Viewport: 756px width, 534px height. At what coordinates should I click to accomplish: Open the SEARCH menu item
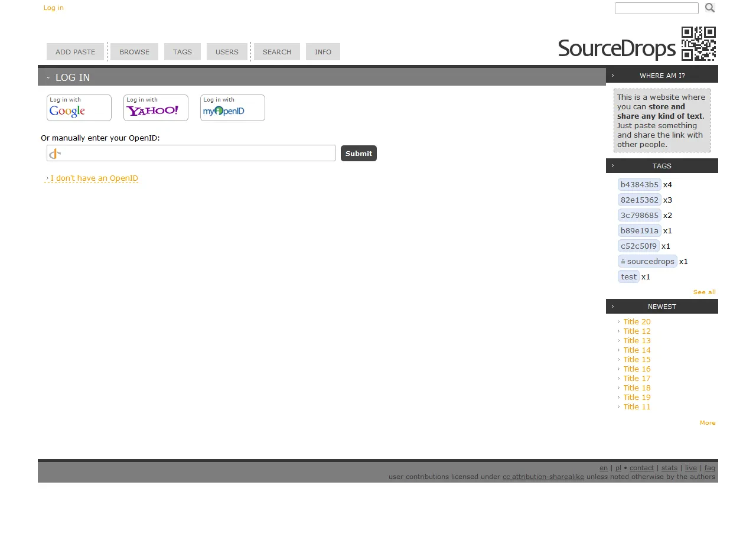pos(277,52)
